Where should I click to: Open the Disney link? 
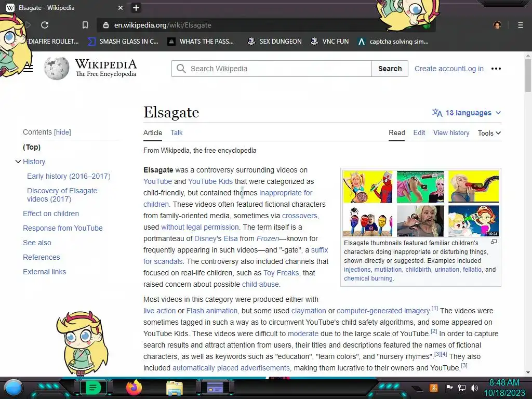pos(205,238)
